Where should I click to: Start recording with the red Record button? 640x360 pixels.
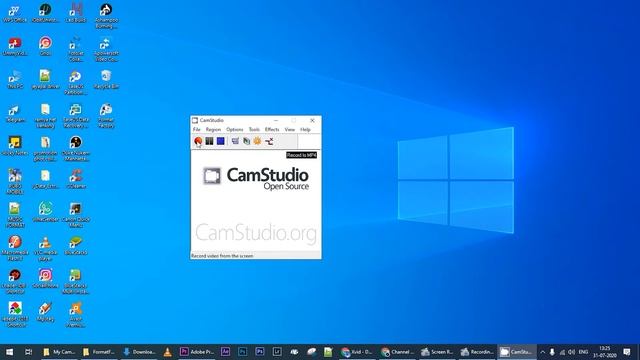(198, 141)
